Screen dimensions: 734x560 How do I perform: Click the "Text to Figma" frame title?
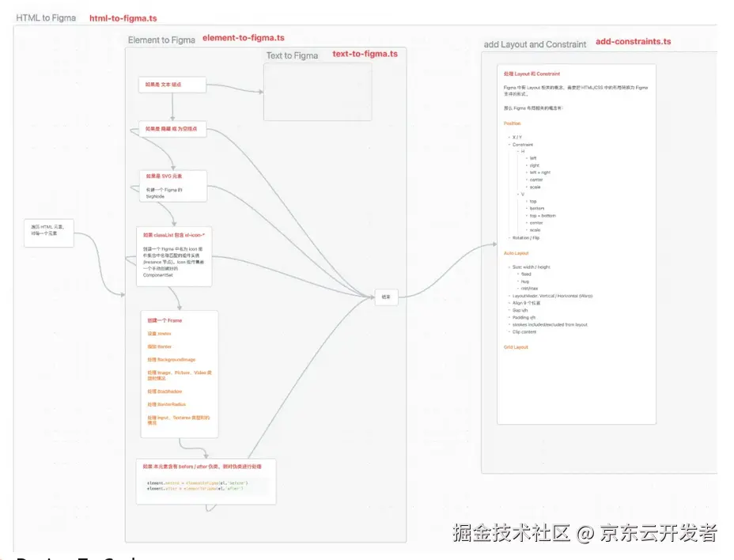(293, 55)
